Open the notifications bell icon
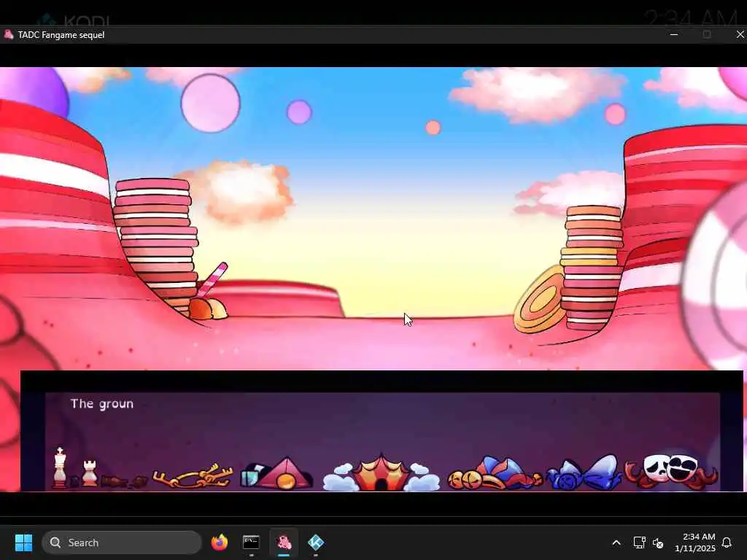 (727, 542)
